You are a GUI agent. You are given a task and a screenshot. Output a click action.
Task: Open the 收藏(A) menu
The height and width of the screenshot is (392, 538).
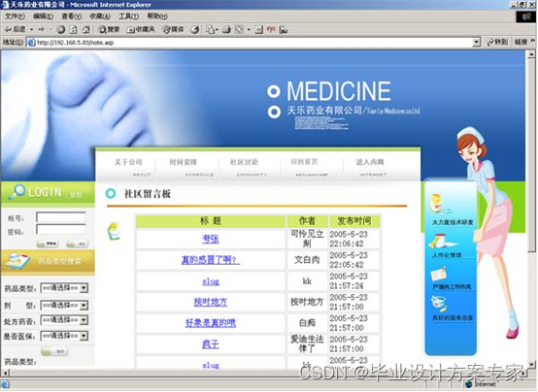click(x=100, y=16)
